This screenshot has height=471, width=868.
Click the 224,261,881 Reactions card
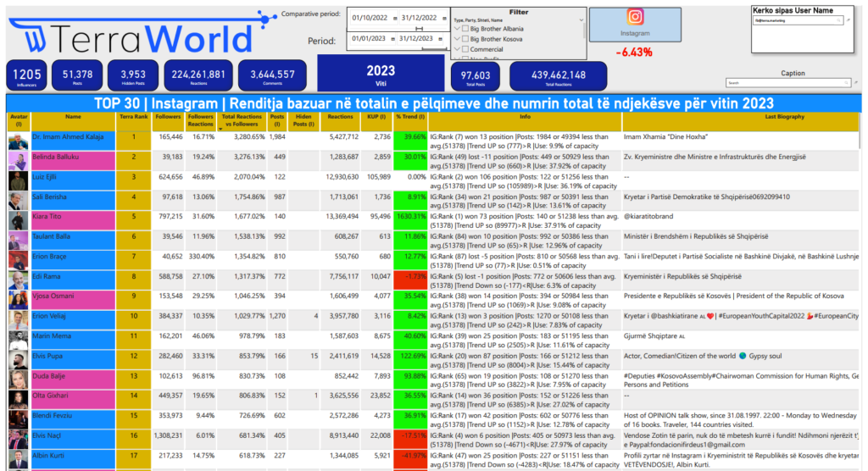click(x=198, y=75)
